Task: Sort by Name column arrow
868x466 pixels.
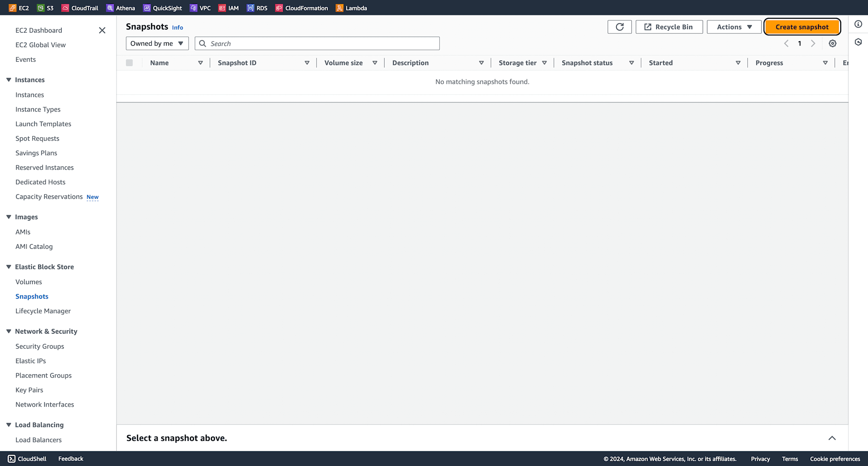Action: (201, 63)
